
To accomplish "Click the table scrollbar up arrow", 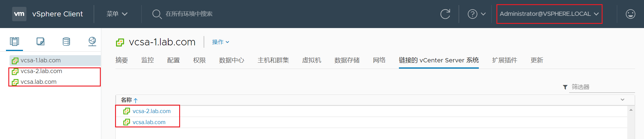I will tap(631, 110).
